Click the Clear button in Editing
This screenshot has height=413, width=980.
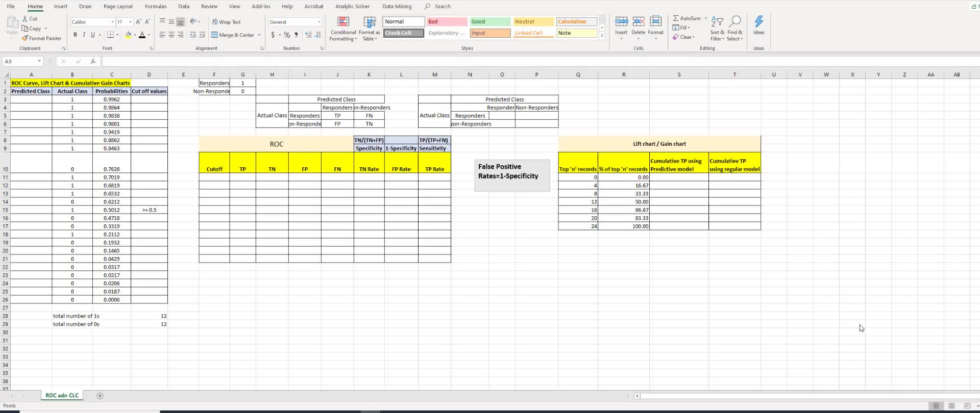[x=683, y=37]
